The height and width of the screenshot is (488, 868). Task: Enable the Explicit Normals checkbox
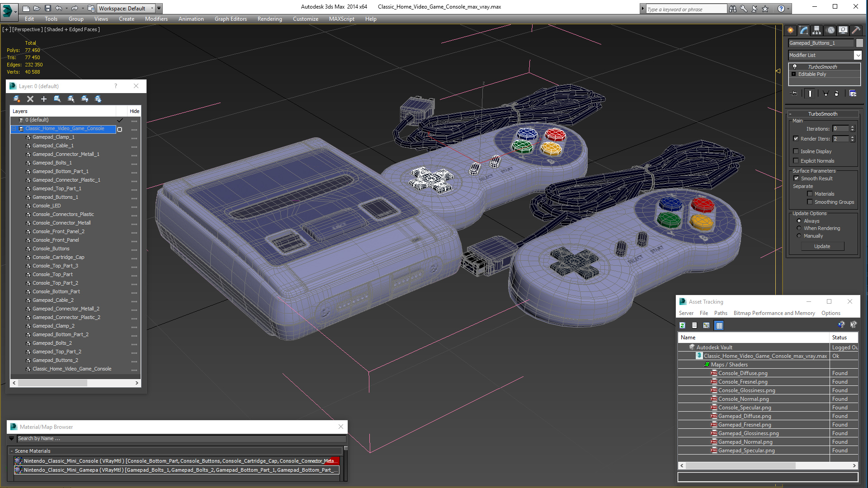pyautogui.click(x=796, y=161)
